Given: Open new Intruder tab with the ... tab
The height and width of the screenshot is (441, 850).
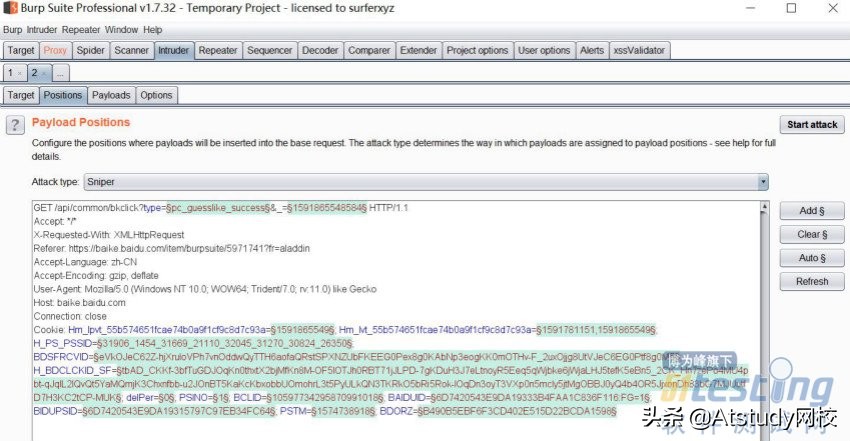Looking at the screenshot, I should coord(61,73).
